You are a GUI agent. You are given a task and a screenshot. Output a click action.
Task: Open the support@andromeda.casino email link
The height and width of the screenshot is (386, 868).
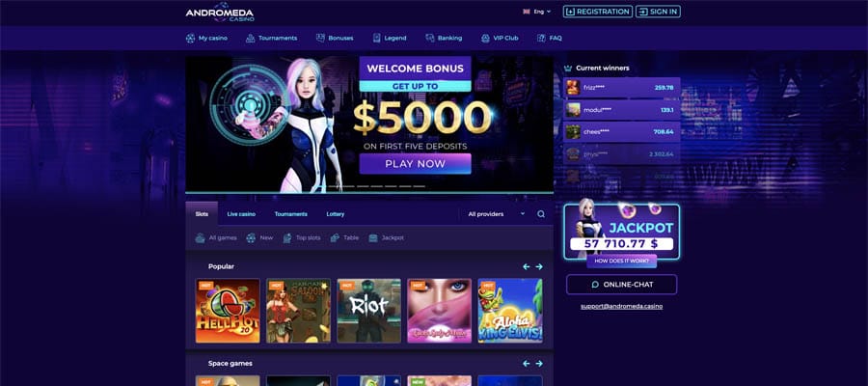[622, 306]
